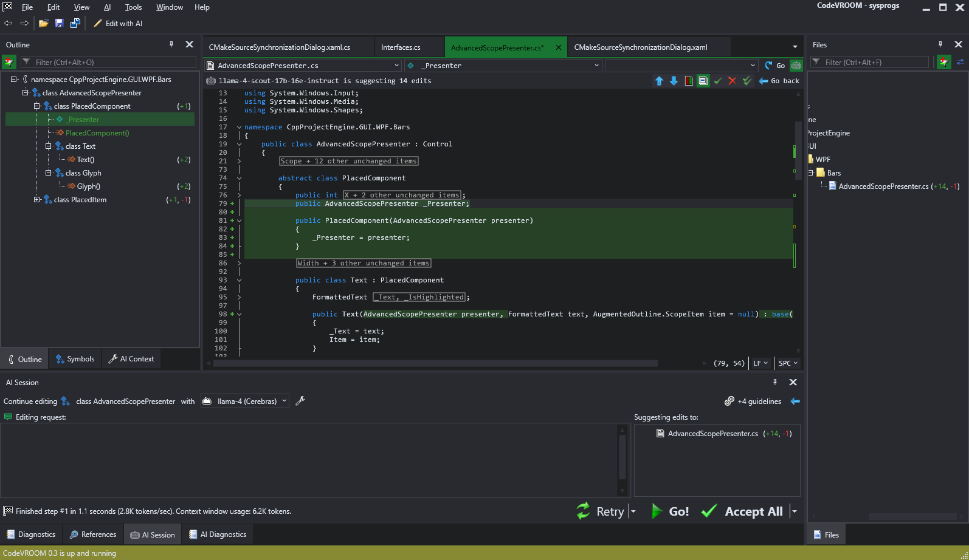969x560 pixels.
Task: Toggle collapsing unchanged items in the editor
Action: [x=703, y=81]
